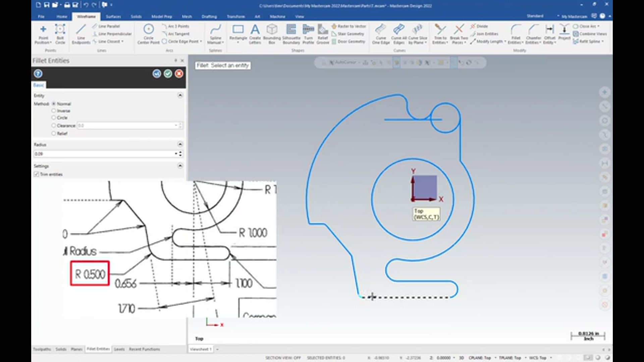644x362 pixels.
Task: Activate the Line Endpoints tool
Action: click(x=81, y=34)
